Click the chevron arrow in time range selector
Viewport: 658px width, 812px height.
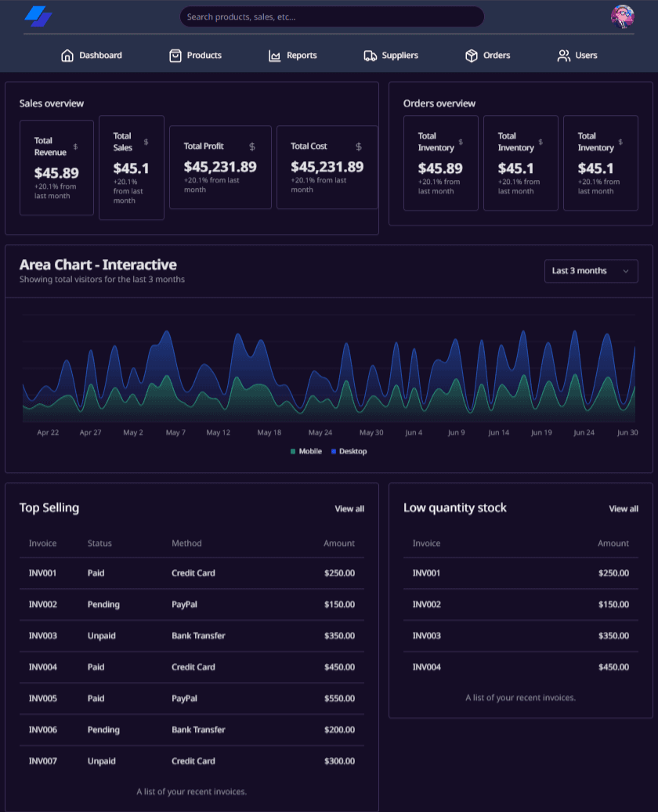625,271
